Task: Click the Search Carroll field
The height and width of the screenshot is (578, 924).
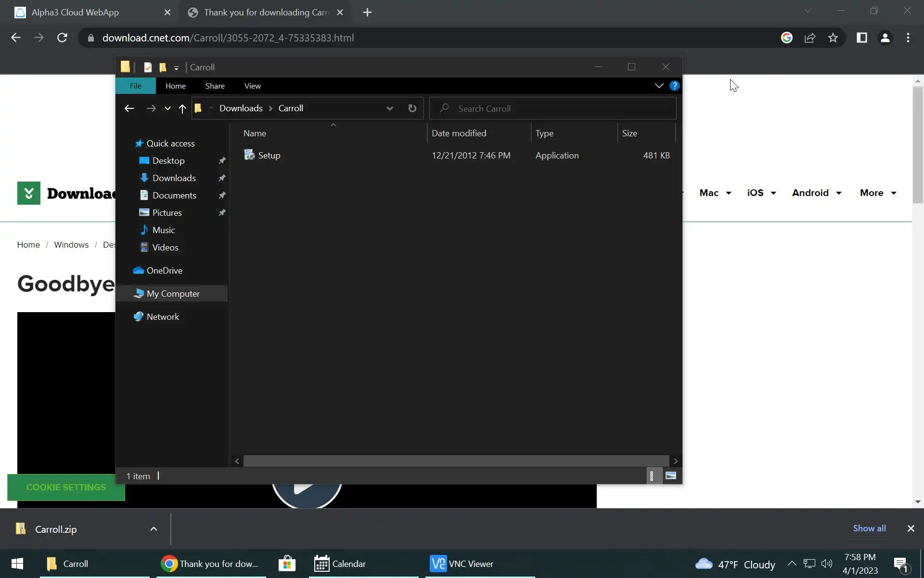Action: tap(553, 108)
